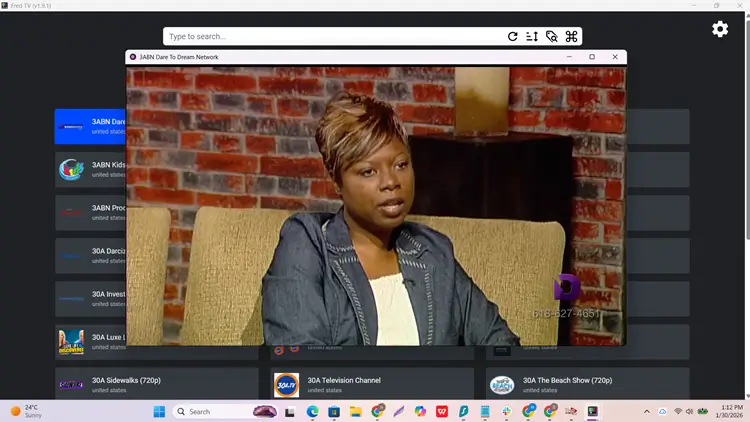Open the 3ABN Proc channel card
The height and width of the screenshot is (422, 750).
point(90,213)
